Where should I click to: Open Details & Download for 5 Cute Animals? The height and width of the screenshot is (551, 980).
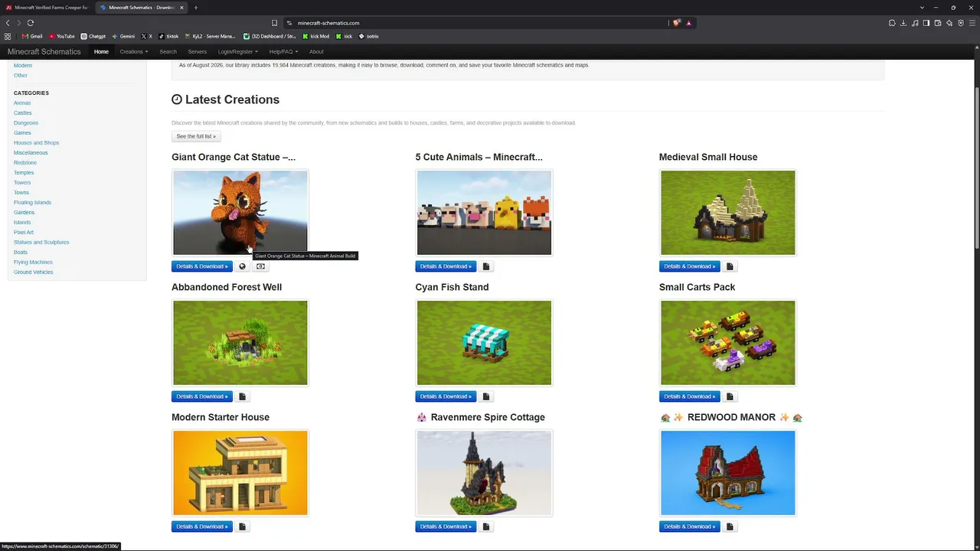coord(446,266)
